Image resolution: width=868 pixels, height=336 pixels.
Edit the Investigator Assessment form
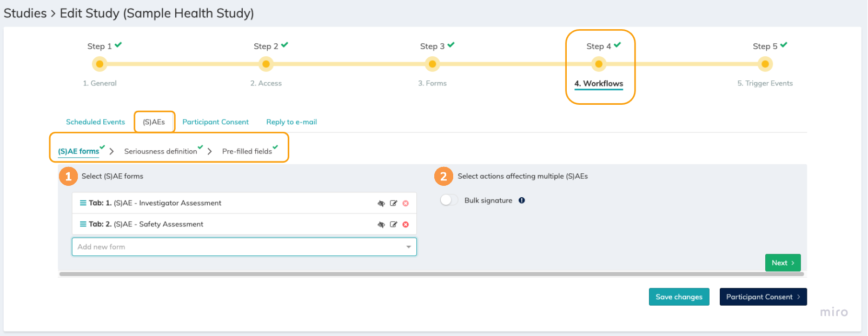tap(394, 204)
